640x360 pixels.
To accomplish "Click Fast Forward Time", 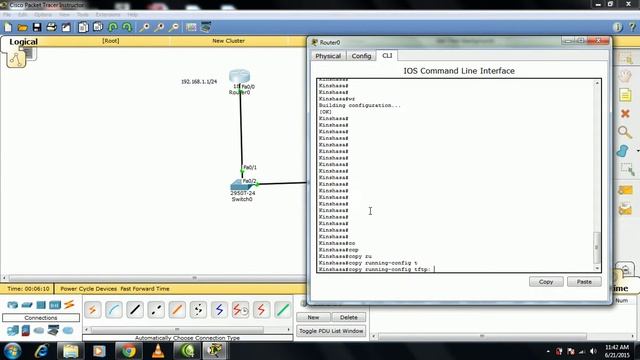I will pos(145,289).
